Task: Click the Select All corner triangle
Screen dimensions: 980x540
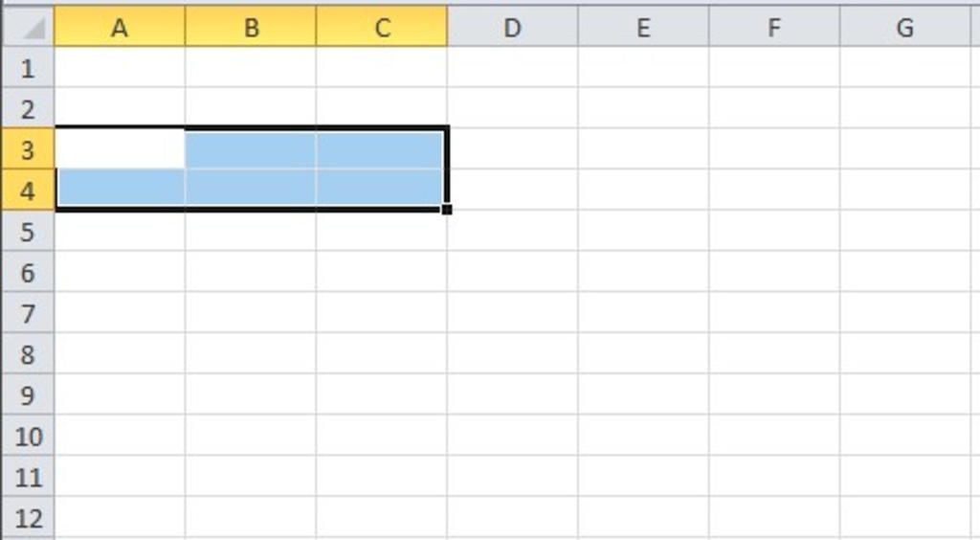Action: pyautogui.click(x=29, y=28)
